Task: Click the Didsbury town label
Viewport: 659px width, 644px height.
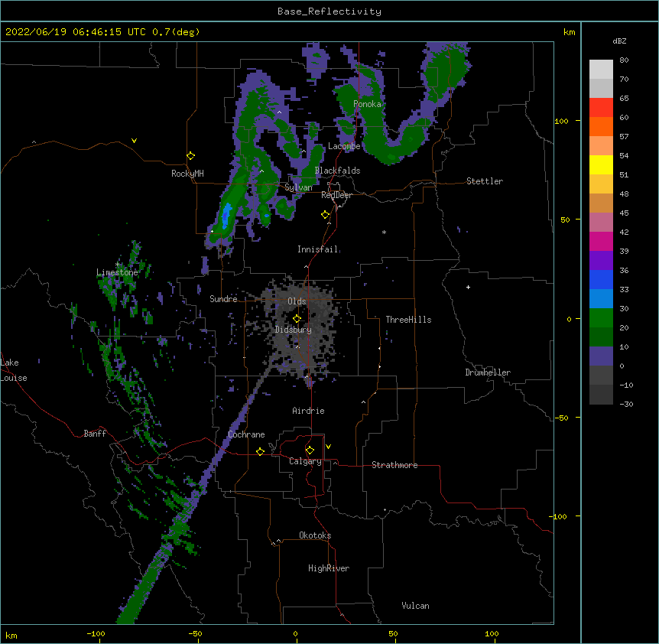Action: 294,330
